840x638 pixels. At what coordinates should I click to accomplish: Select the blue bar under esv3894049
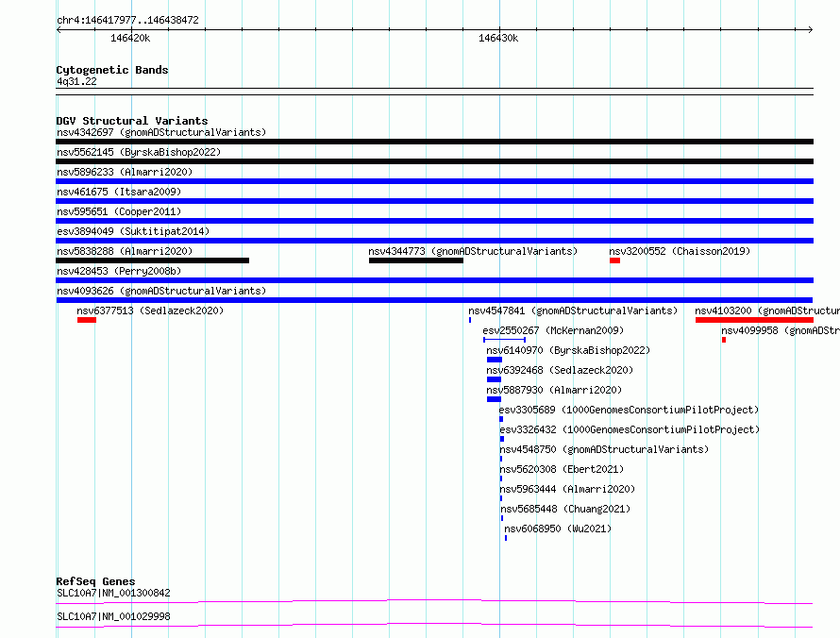(434, 241)
